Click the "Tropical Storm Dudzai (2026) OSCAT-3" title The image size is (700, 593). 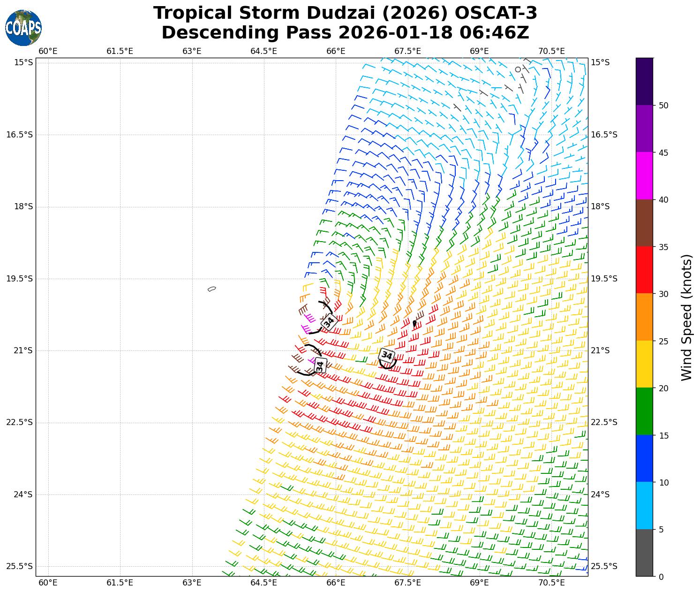pos(345,13)
